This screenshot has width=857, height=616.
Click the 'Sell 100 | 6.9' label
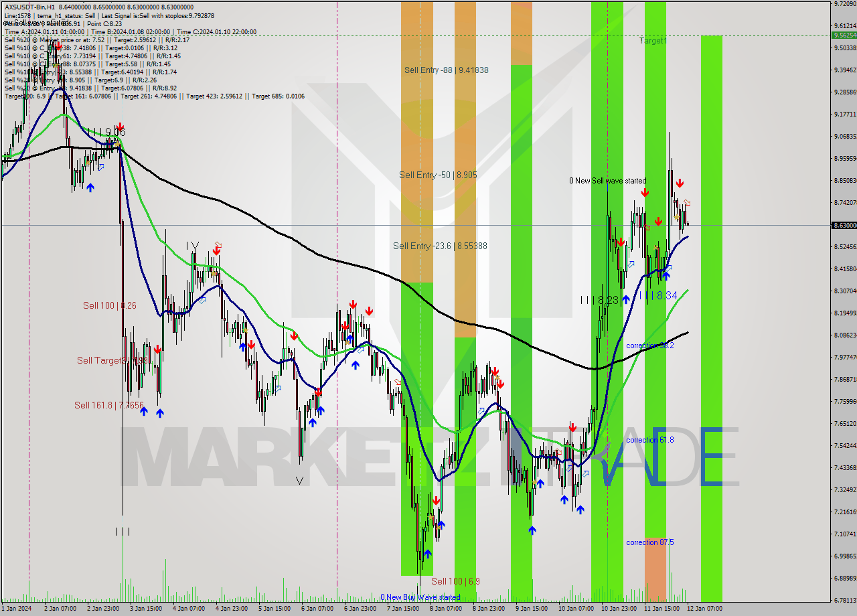[x=455, y=581]
